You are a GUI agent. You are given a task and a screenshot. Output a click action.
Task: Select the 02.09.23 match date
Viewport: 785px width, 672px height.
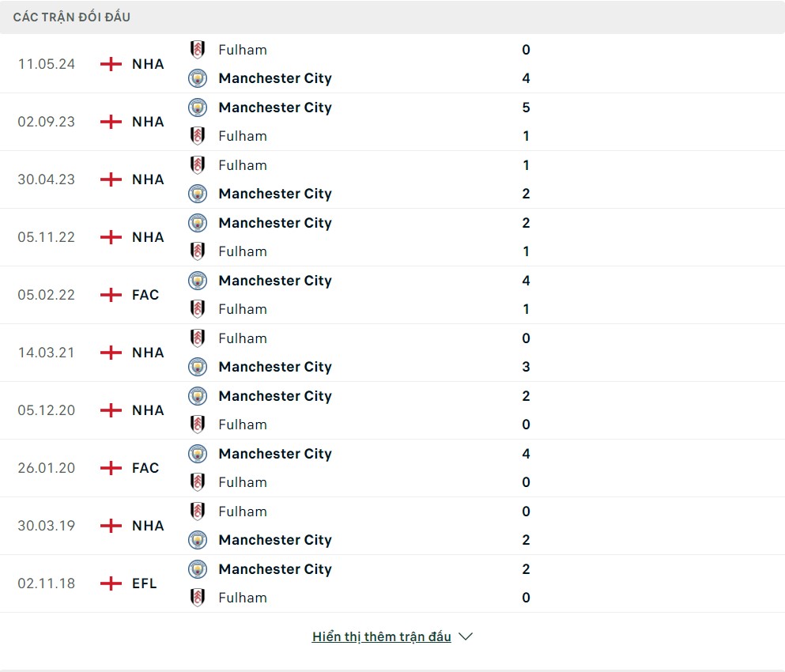tap(47, 122)
